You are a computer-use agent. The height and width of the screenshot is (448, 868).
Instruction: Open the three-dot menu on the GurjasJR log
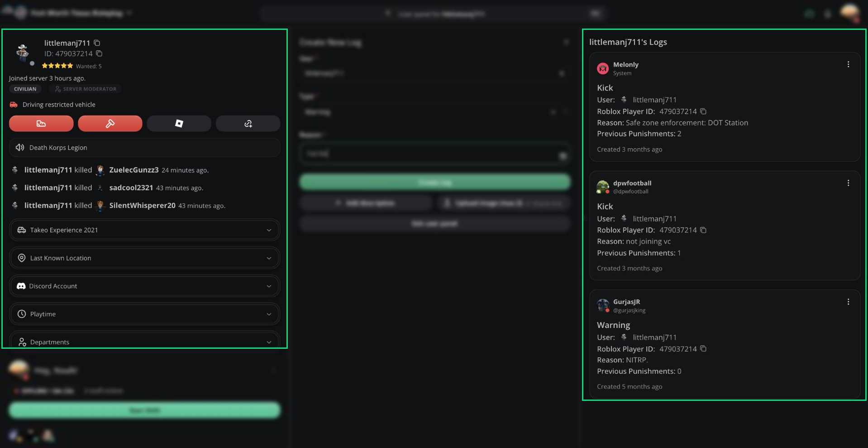[848, 302]
